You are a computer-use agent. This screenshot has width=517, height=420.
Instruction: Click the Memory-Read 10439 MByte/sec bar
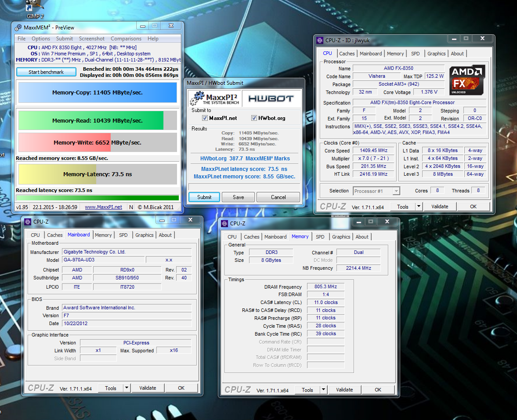click(x=98, y=121)
